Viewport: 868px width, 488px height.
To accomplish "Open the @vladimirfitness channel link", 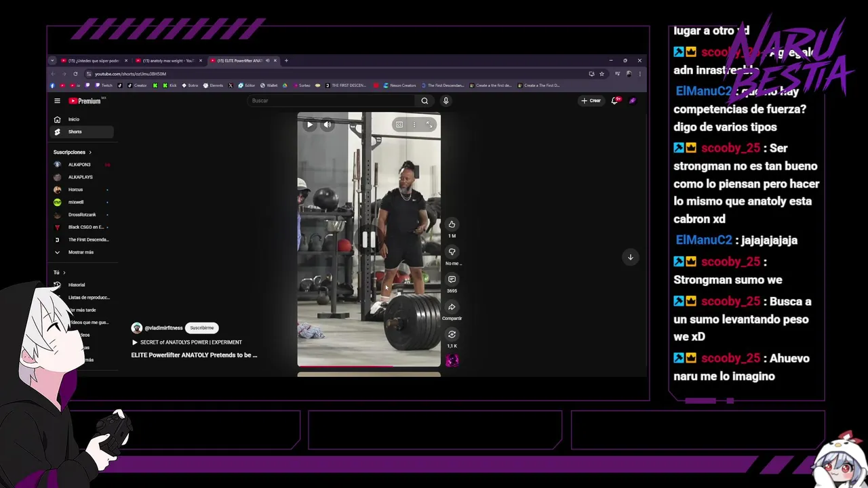I will tap(163, 328).
